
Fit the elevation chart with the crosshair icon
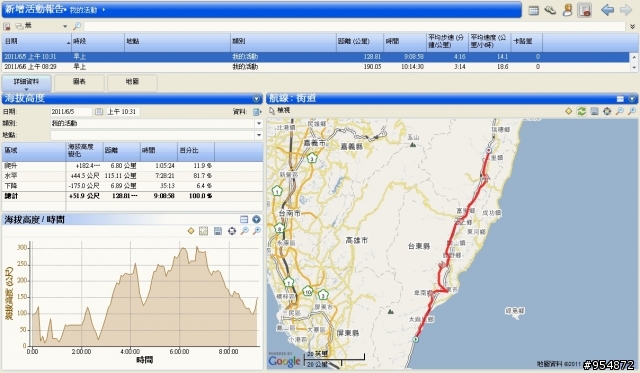[x=231, y=231]
